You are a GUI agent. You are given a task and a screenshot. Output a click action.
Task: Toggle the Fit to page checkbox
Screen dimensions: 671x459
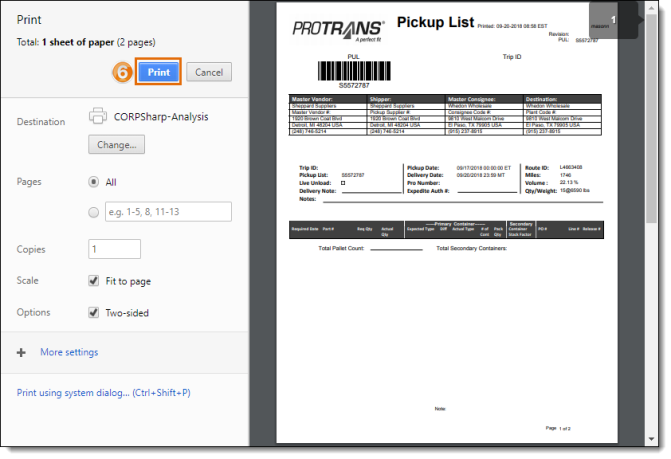[x=94, y=281]
